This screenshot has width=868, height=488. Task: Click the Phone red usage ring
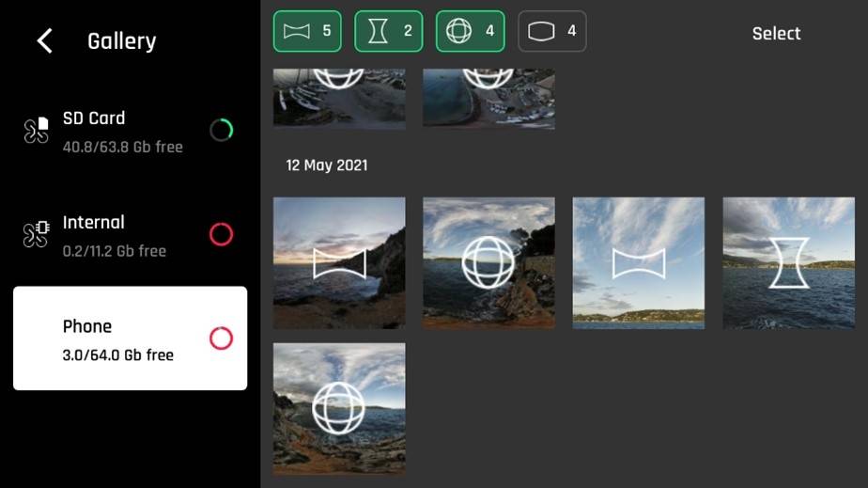(x=221, y=338)
